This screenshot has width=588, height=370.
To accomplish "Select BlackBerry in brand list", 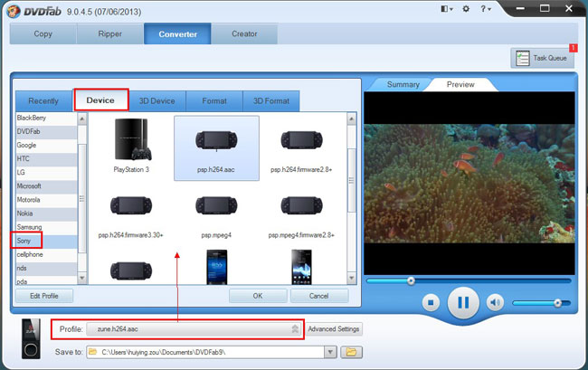I will pyautogui.click(x=46, y=118).
